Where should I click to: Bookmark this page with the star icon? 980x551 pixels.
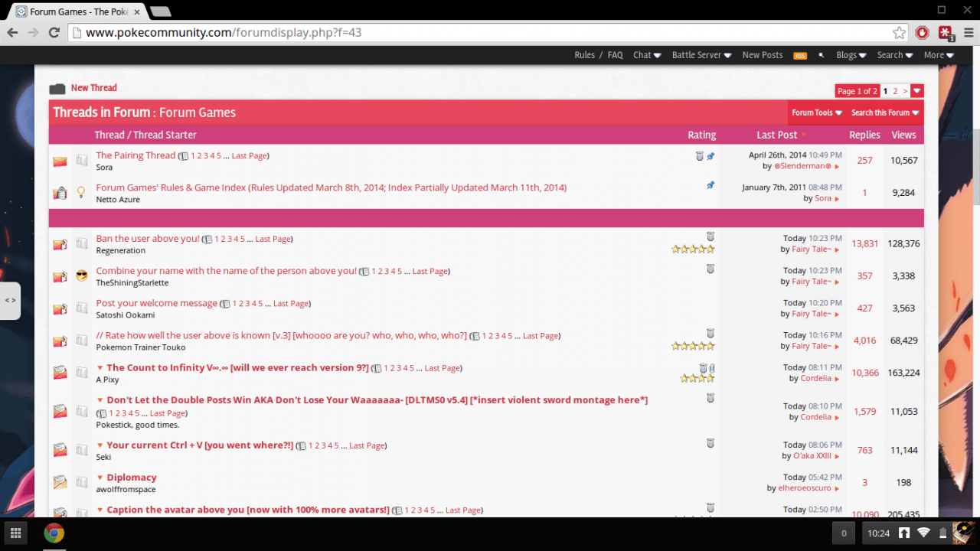point(899,33)
